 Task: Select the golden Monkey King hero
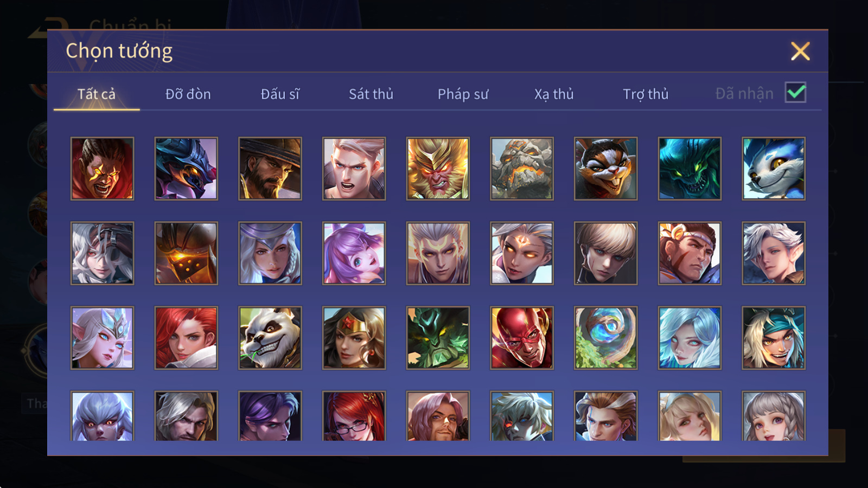coord(438,169)
